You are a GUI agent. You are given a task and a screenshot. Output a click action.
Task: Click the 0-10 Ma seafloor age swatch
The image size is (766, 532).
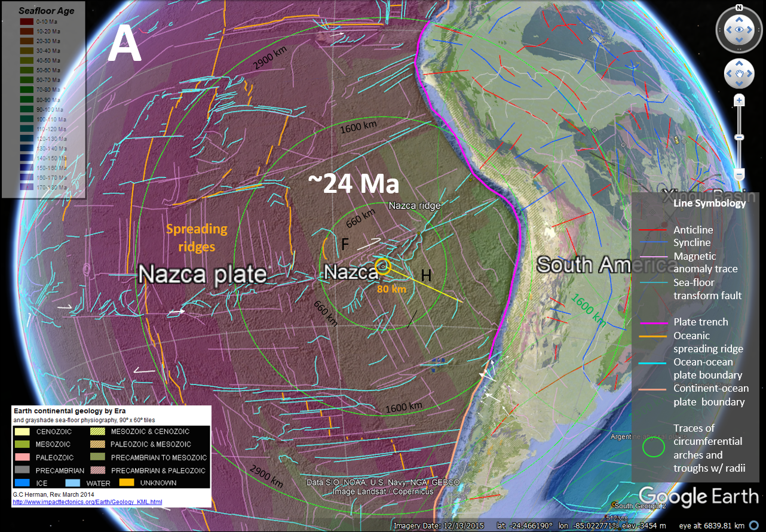pos(26,21)
